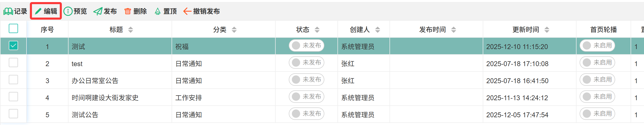Toggle the select-all header checkbox

[13, 28]
